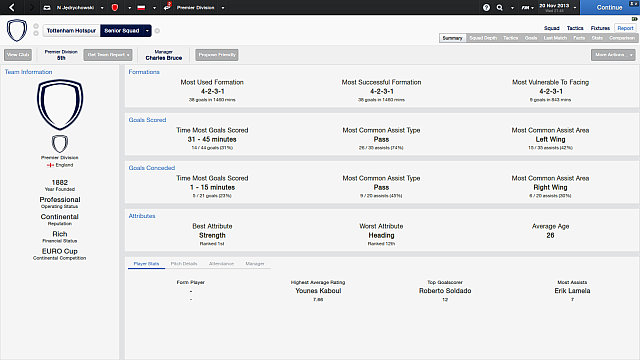Viewport: 640px width, 360px height.
Task: Switch to the Last Match tab
Action: click(x=555, y=38)
